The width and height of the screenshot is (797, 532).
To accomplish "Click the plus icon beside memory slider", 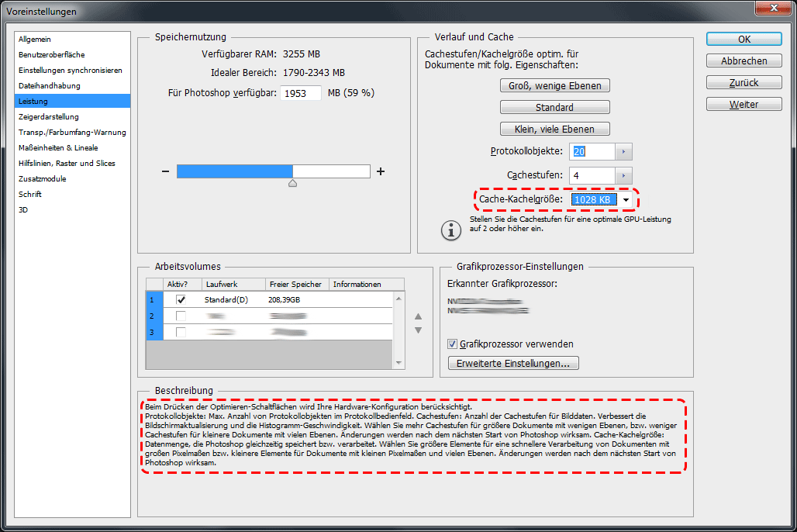I will 381,171.
